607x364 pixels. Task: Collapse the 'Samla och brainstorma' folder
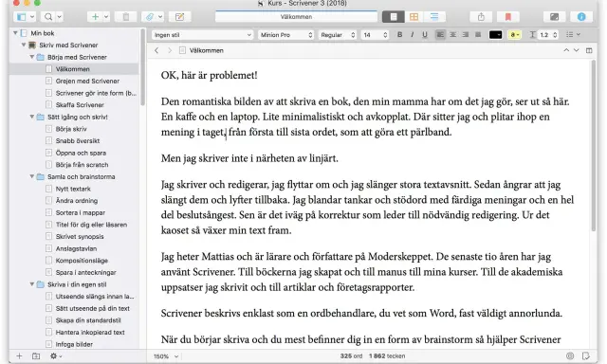[32, 176]
